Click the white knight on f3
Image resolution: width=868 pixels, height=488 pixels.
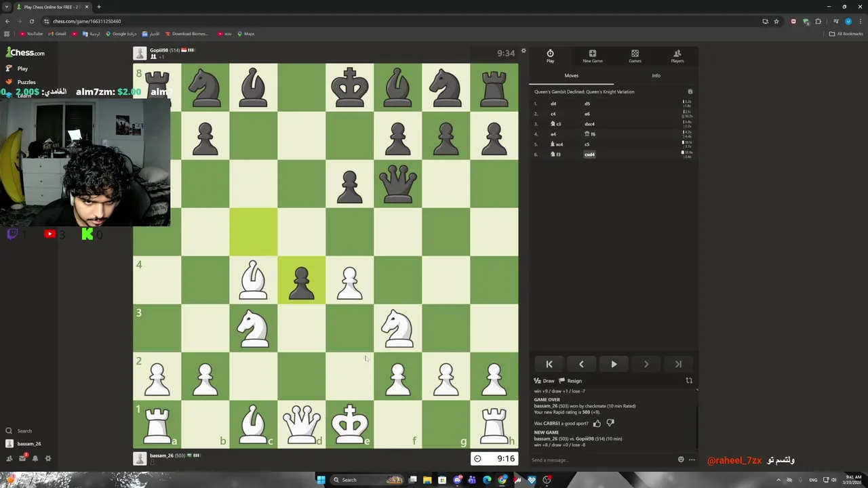tap(397, 328)
